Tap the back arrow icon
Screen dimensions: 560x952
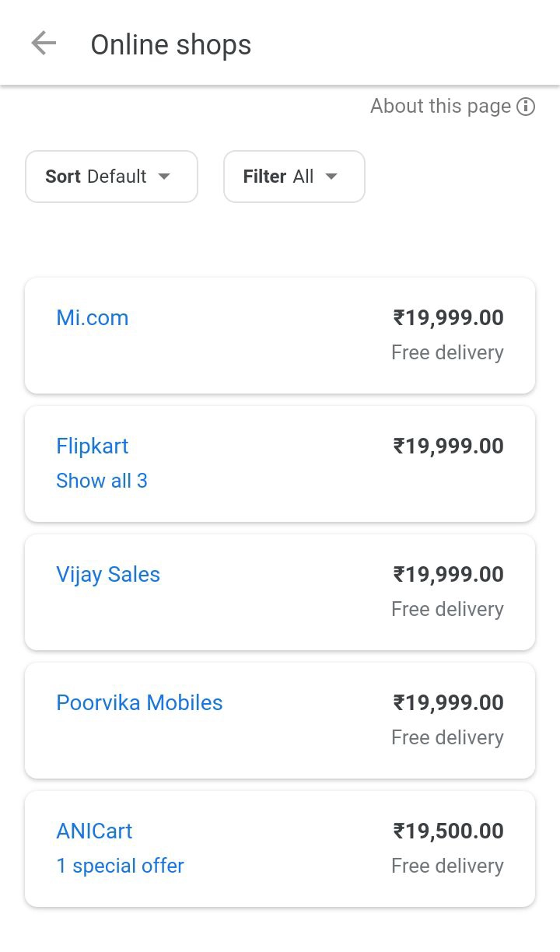click(x=44, y=44)
